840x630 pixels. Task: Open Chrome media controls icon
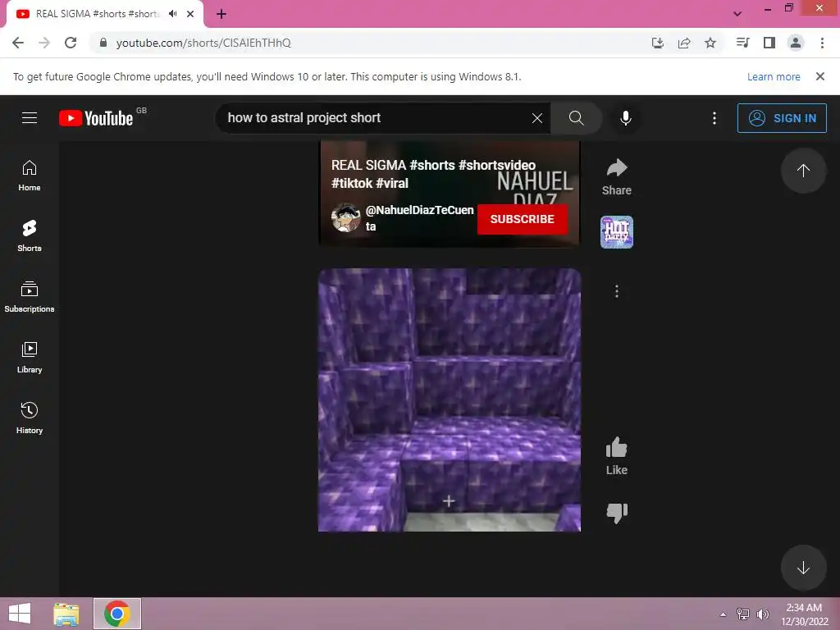(742, 43)
